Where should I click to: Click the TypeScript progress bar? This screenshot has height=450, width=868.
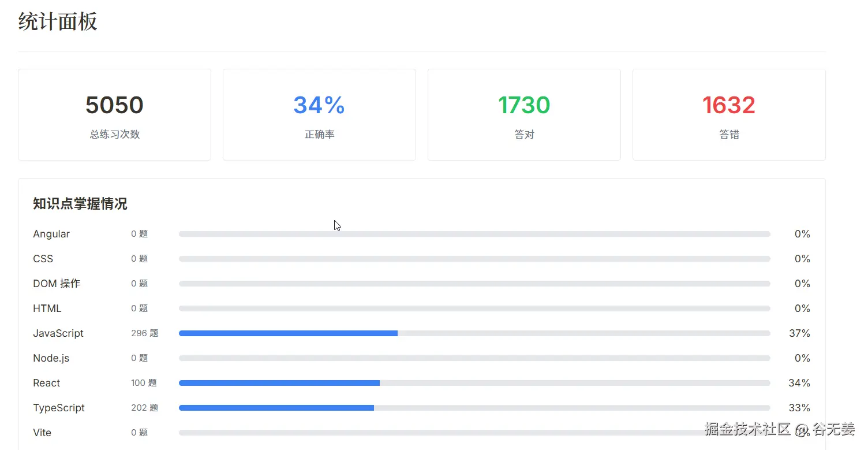coord(474,408)
